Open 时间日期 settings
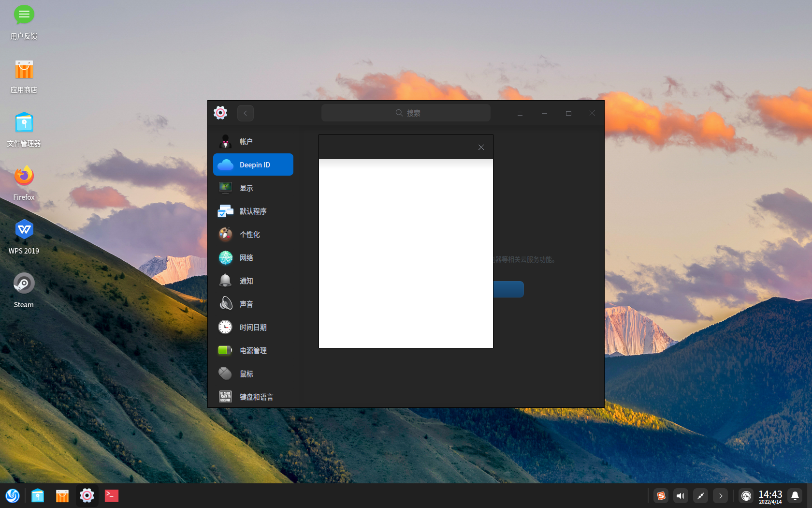812x508 pixels. (253, 328)
